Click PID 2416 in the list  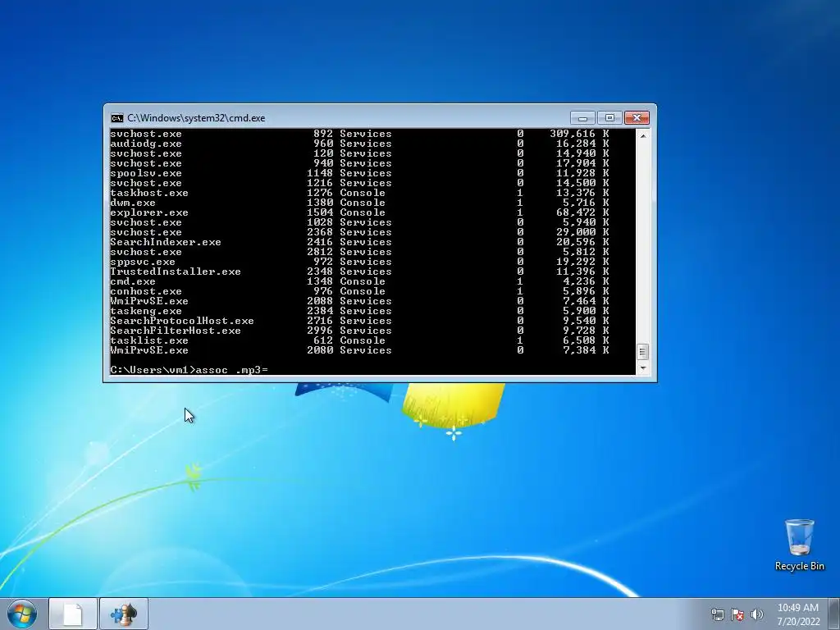tap(320, 242)
